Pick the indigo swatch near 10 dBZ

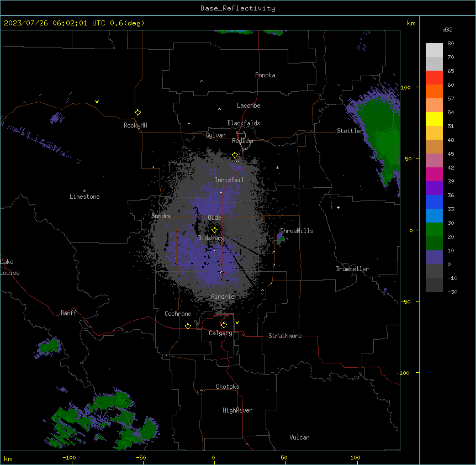coord(434,257)
